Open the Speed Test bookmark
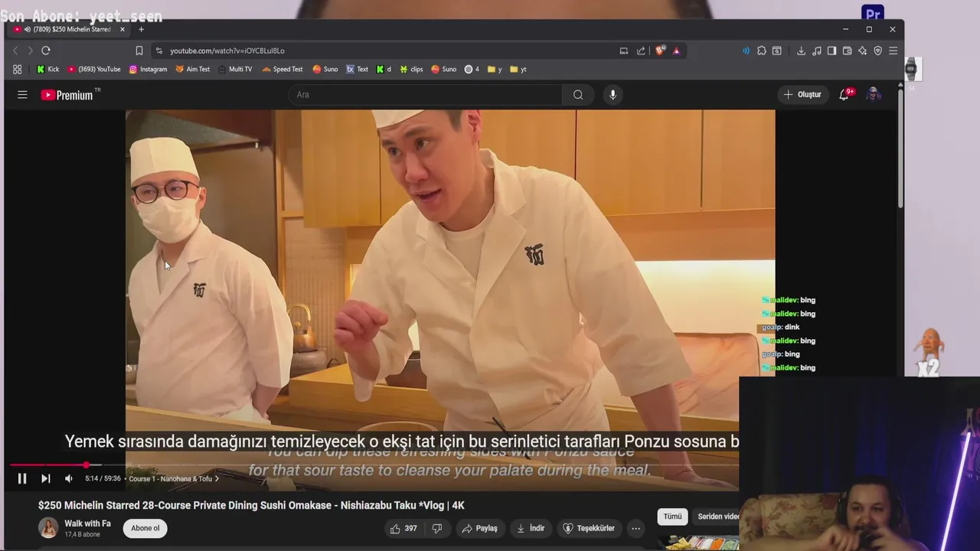980x551 pixels. tap(282, 69)
